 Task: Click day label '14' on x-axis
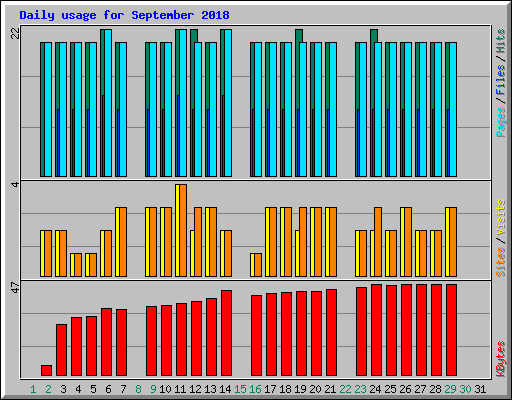(225, 389)
